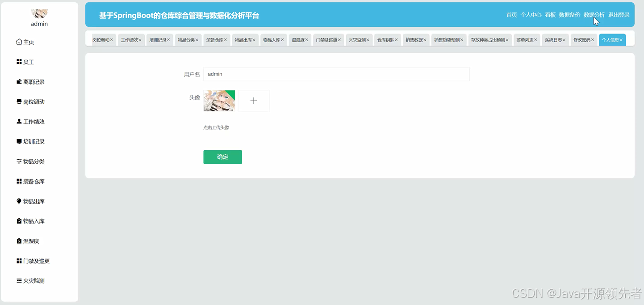Open 火灾监测 via its sidebar icon
Screen dimensions: 644x305
(20, 280)
